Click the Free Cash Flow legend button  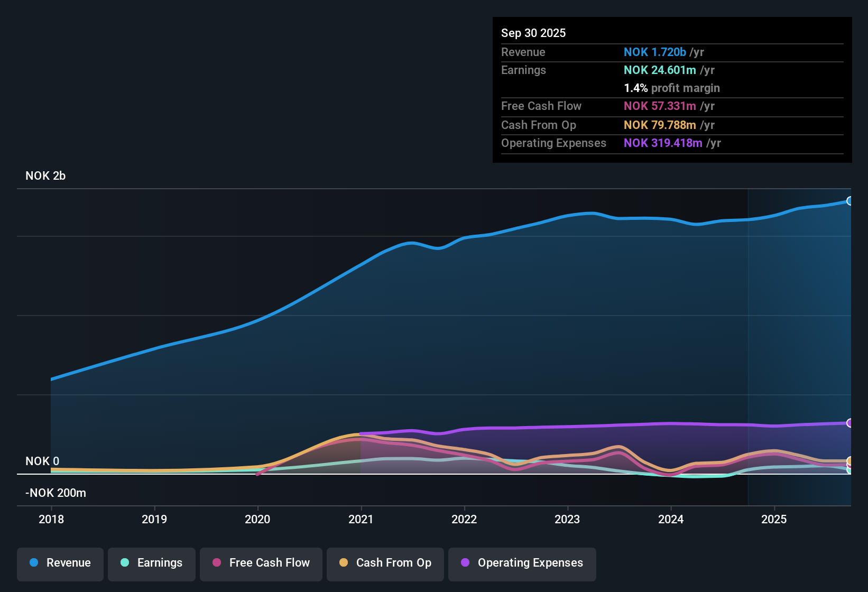[261, 563]
